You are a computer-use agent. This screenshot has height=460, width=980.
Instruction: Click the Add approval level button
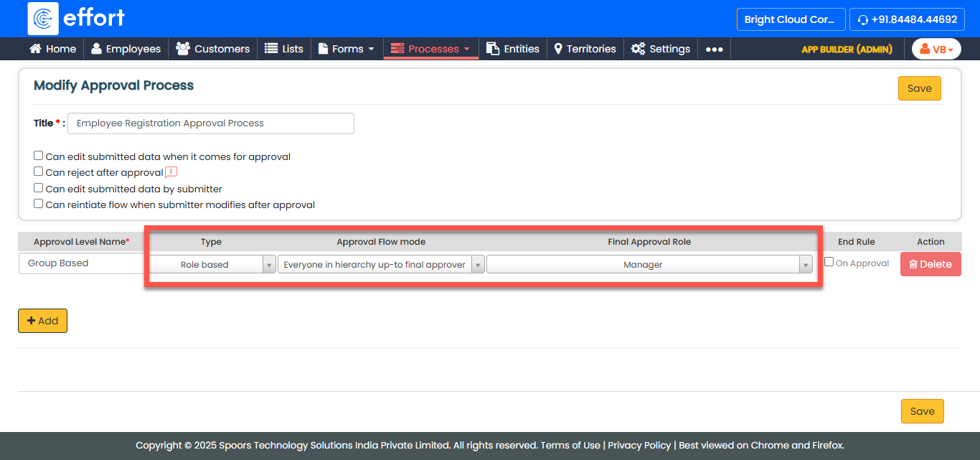(42, 321)
